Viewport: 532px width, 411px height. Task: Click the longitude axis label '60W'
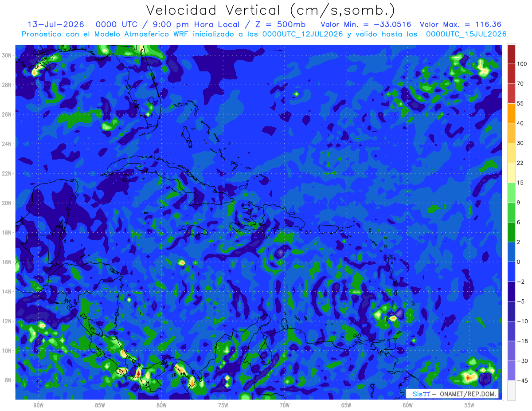coord(408,405)
